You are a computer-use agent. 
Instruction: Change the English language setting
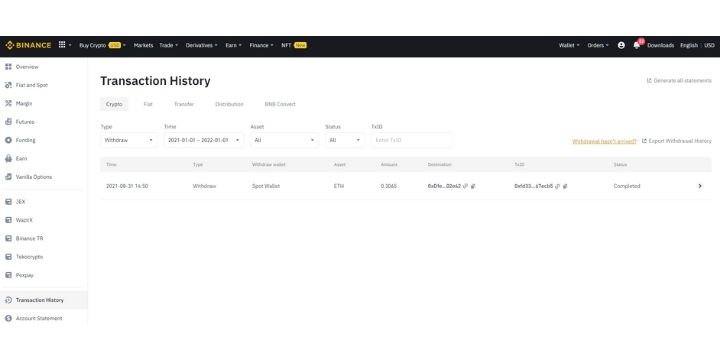(x=689, y=45)
